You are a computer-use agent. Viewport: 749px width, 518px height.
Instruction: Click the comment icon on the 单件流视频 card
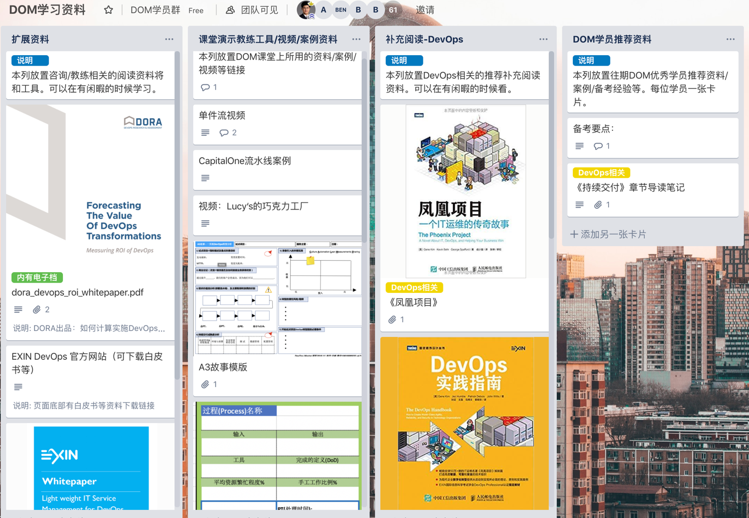[x=224, y=132]
